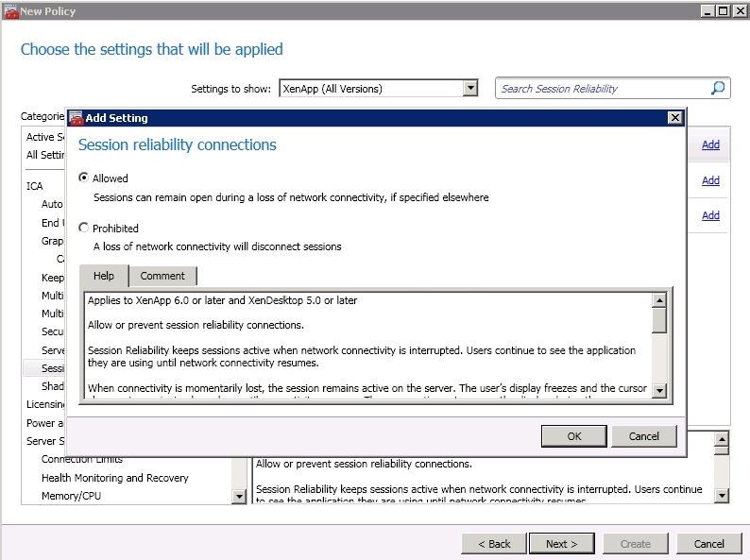Select the Allowed radio button
This screenshot has width=750, height=560.
84,178
